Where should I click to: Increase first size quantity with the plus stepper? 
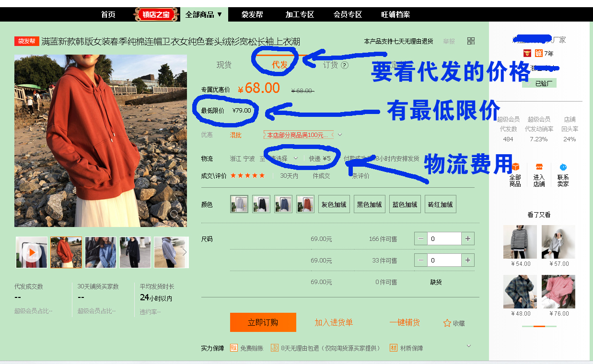pyautogui.click(x=468, y=238)
